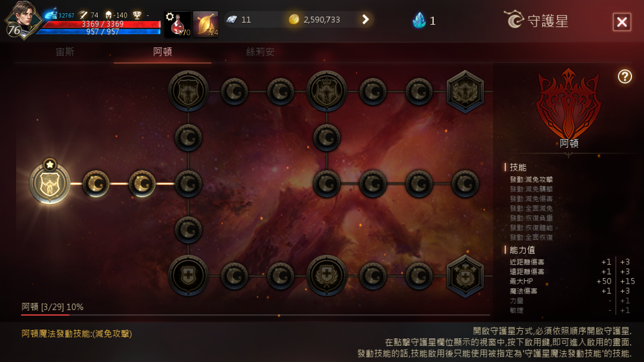This screenshot has width=644, height=362.
Task: Select the red health potion quick slot
Action: pos(178,24)
